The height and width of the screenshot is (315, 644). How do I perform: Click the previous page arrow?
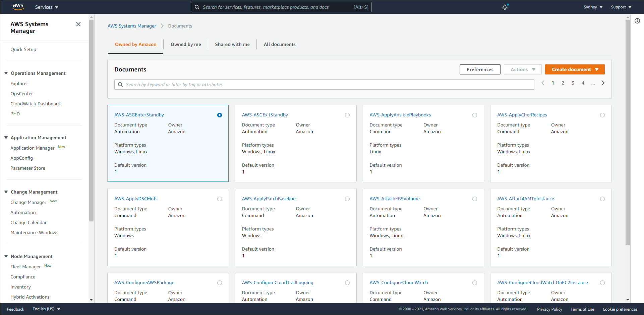pyautogui.click(x=543, y=83)
